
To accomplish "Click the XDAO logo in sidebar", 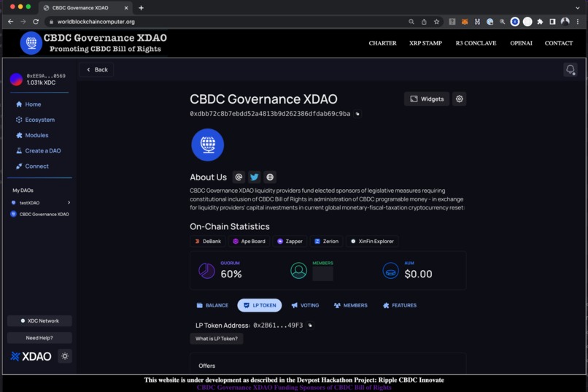I will tap(31, 356).
